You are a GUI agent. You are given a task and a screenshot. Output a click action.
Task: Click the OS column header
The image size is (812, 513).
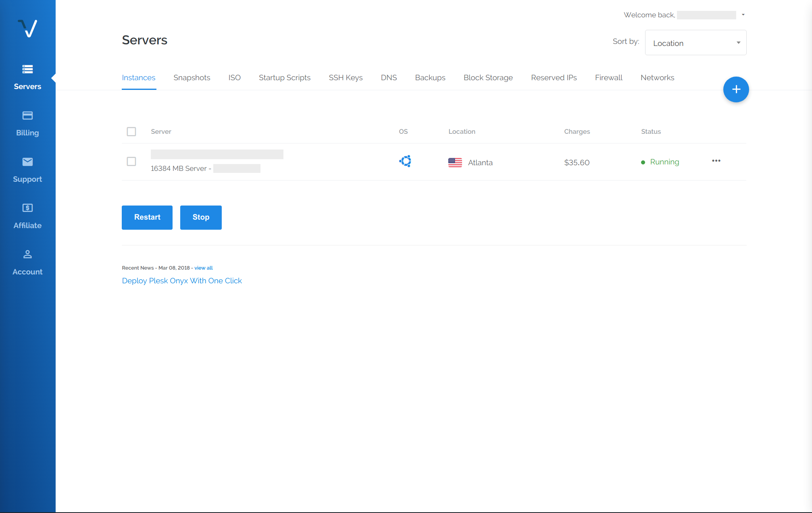403,132
